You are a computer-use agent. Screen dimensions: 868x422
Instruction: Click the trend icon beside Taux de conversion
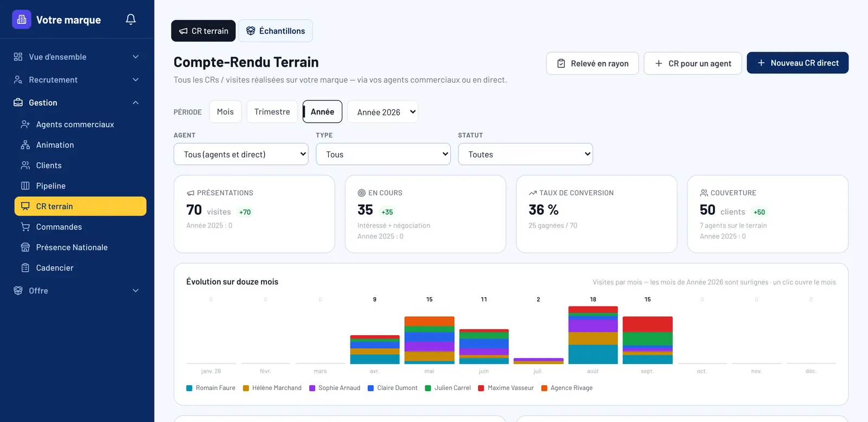533,193
